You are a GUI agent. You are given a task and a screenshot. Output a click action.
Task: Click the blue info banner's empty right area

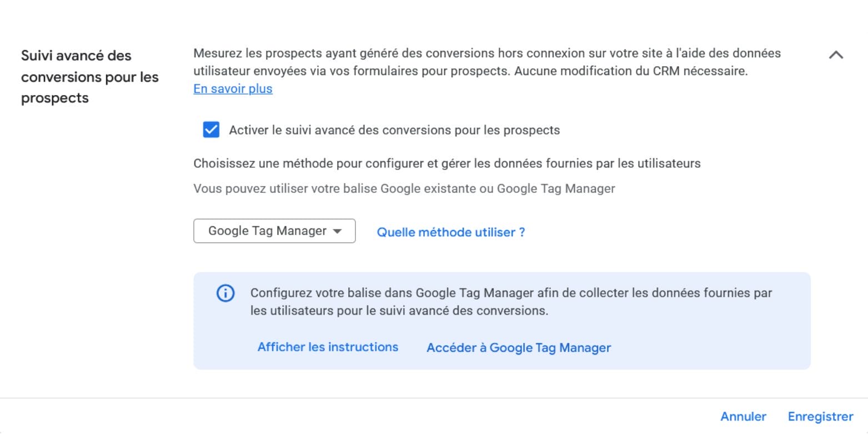722,345
